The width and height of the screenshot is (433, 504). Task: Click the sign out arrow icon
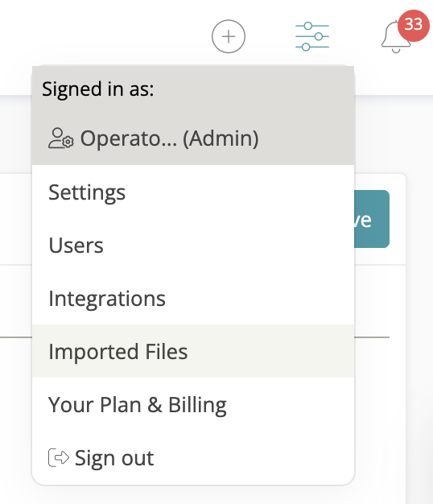click(59, 457)
